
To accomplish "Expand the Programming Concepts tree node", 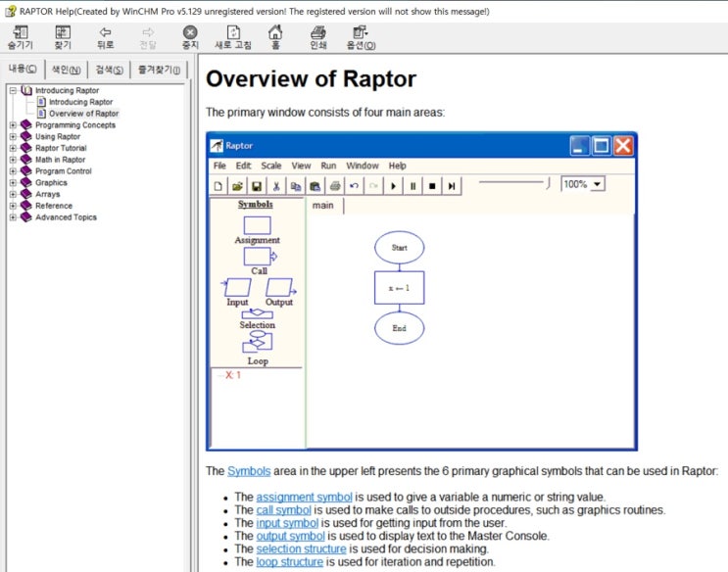I will 13,125.
